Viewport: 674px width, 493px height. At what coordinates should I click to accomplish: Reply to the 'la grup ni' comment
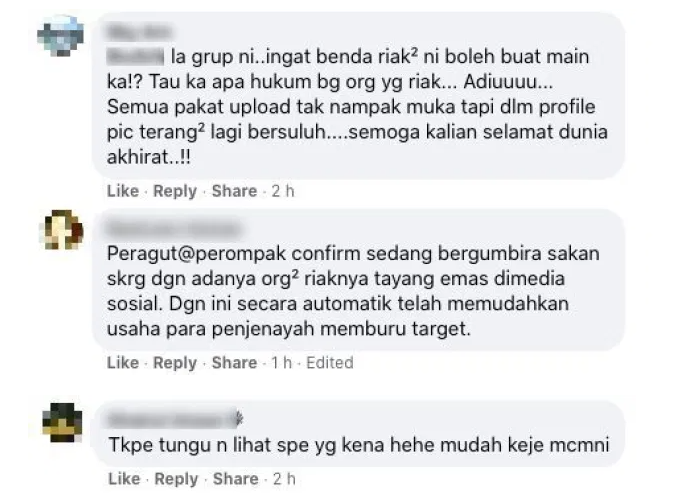pyautogui.click(x=175, y=191)
